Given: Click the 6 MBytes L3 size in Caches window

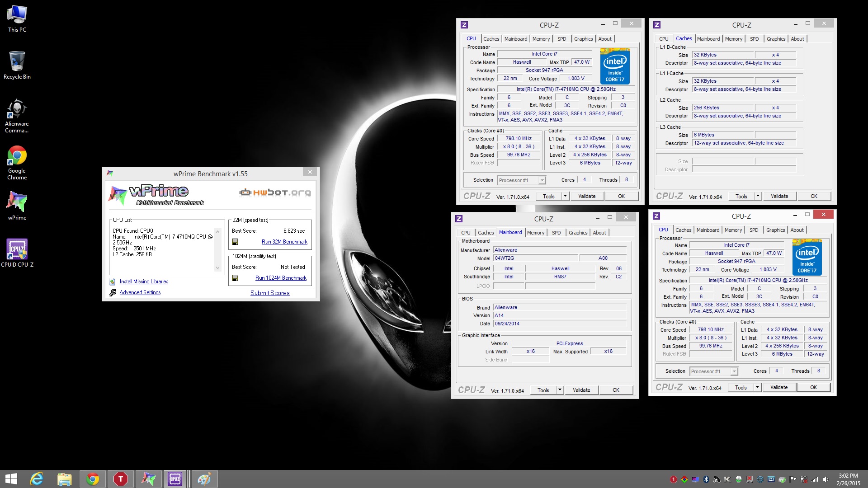Looking at the screenshot, I should [x=723, y=135].
